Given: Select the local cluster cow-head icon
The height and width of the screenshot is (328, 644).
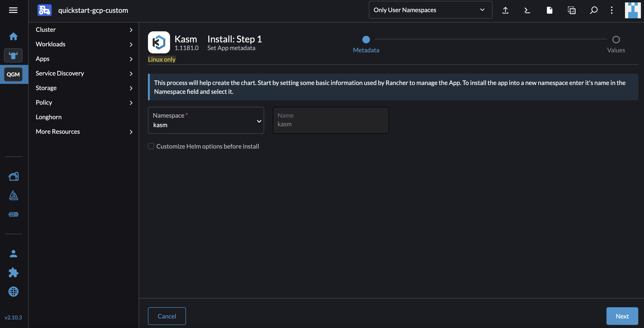Looking at the screenshot, I should coord(13,55).
